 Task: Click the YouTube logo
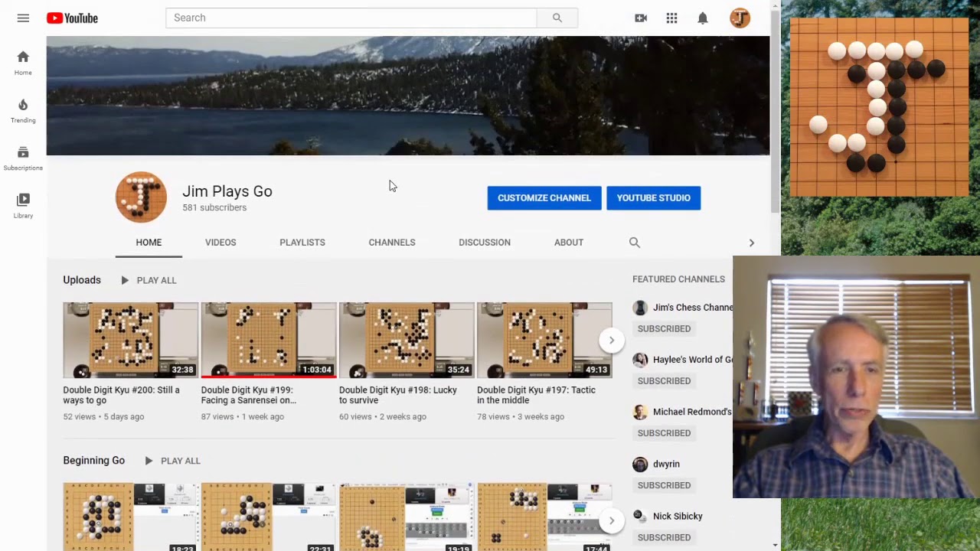pyautogui.click(x=72, y=18)
